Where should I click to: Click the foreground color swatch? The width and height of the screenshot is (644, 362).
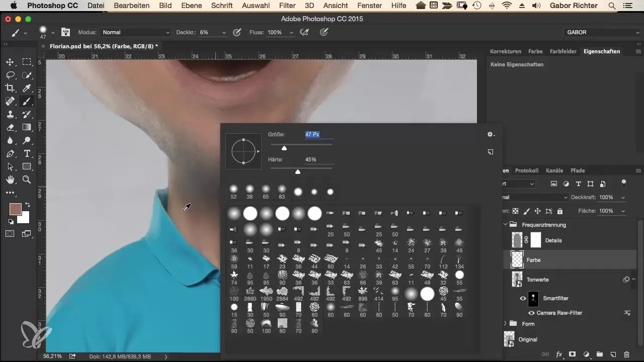point(15,209)
